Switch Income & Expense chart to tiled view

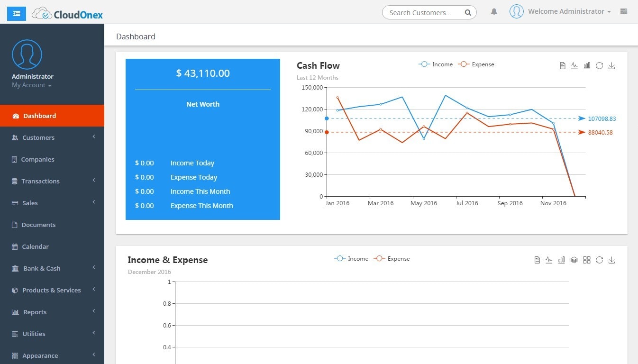[587, 260]
